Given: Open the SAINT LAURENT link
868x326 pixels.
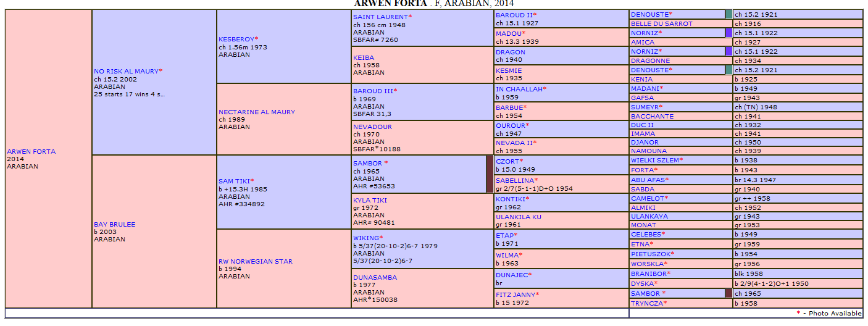Looking at the screenshot, I should coord(380,17).
